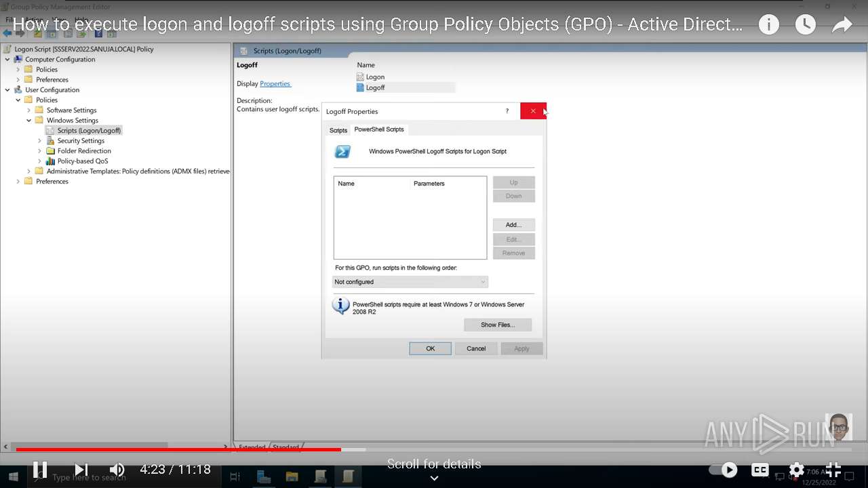Open Task View on the taskbar
The image size is (868, 488).
pyautogui.click(x=235, y=477)
